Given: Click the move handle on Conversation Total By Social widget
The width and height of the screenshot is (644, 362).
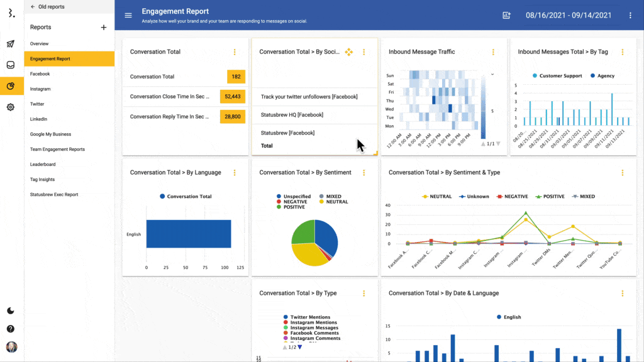Looking at the screenshot, I should click(349, 52).
